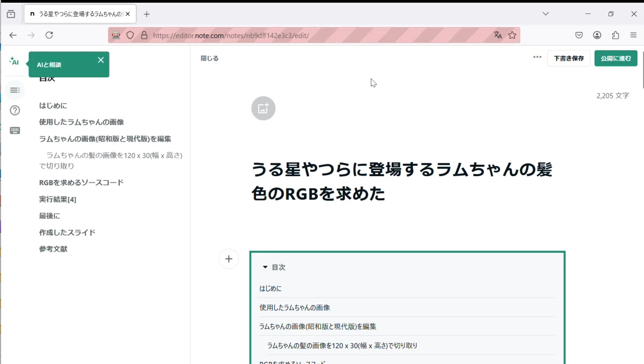Collapse the 目次 disclosure triangle
Image resolution: width=644 pixels, height=364 pixels.
coord(265,267)
